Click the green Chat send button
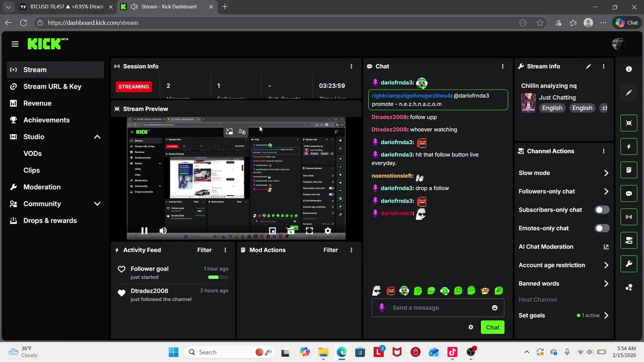Screen dimensions: 644x362 point(493,327)
